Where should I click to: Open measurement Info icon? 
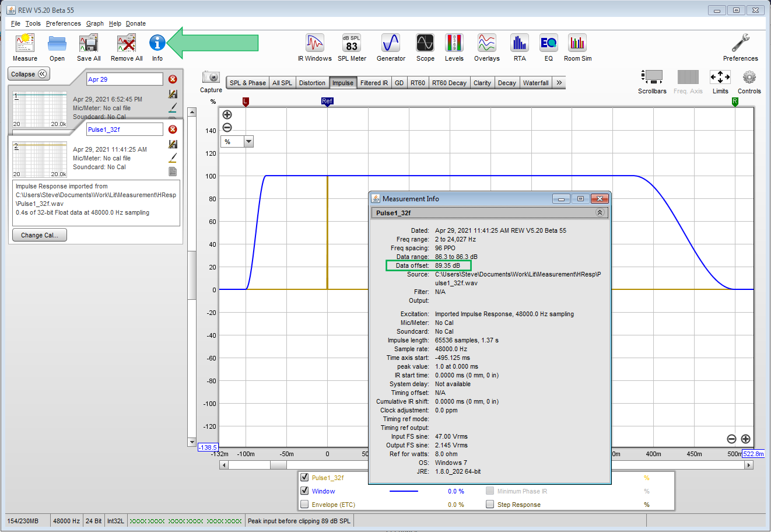point(157,43)
